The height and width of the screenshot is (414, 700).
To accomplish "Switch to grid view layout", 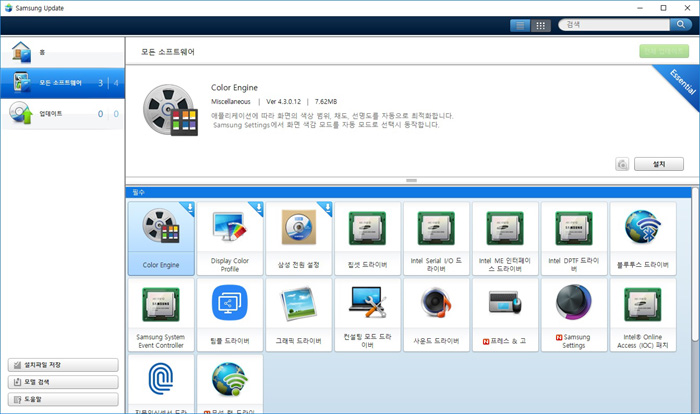I will pos(540,25).
